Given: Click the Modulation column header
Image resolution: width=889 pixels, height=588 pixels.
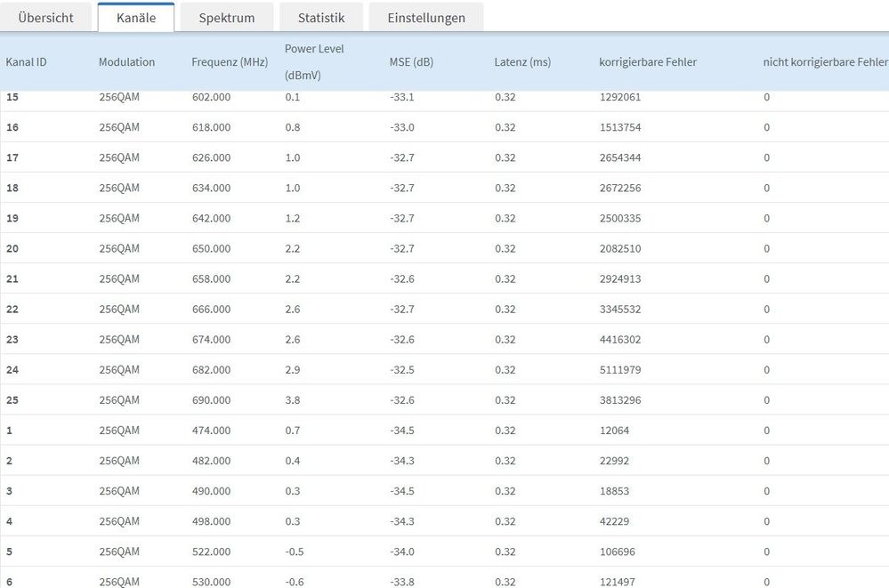Looking at the screenshot, I should coord(126,61).
